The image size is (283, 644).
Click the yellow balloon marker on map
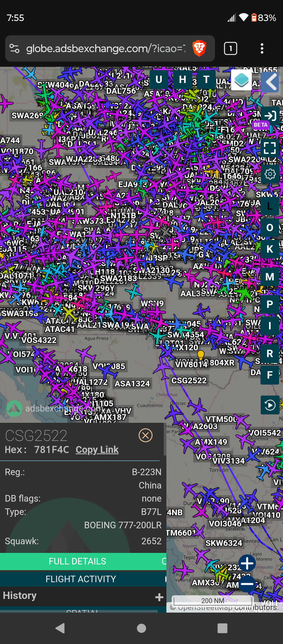click(201, 356)
